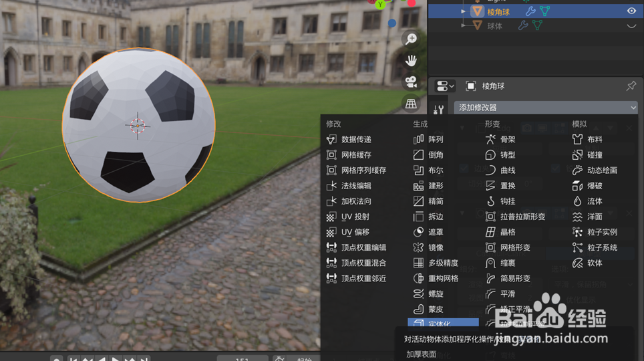Click the blue Z axis gizmo dot
Viewport: 644px width, 361px height.
tap(392, 23)
